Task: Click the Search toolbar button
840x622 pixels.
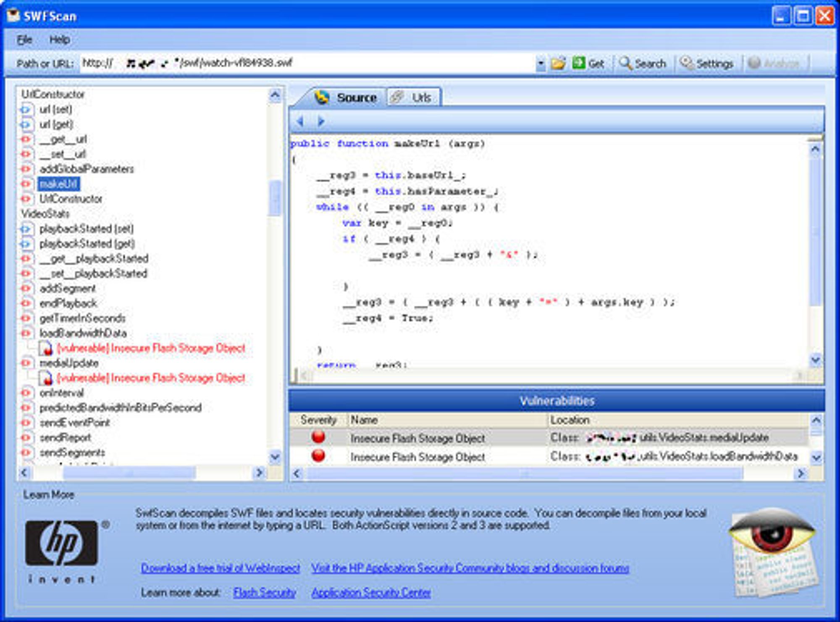Action: [x=643, y=63]
